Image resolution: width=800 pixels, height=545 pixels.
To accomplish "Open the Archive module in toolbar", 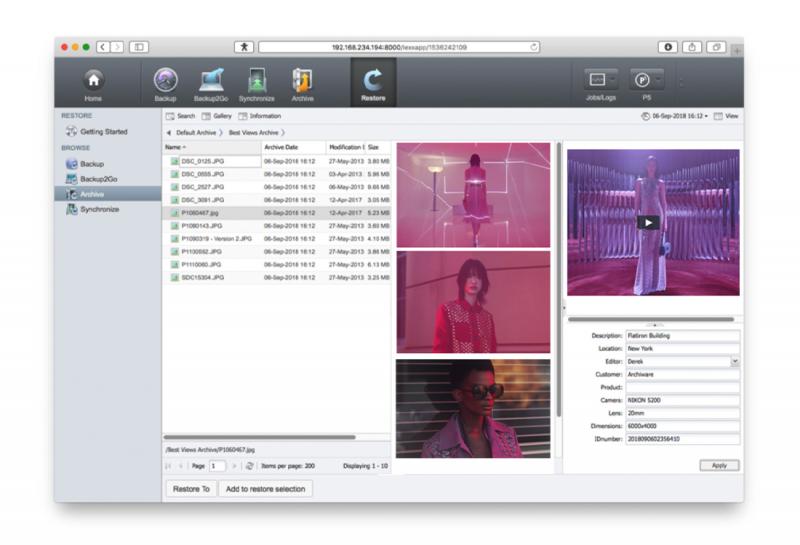I will (303, 84).
